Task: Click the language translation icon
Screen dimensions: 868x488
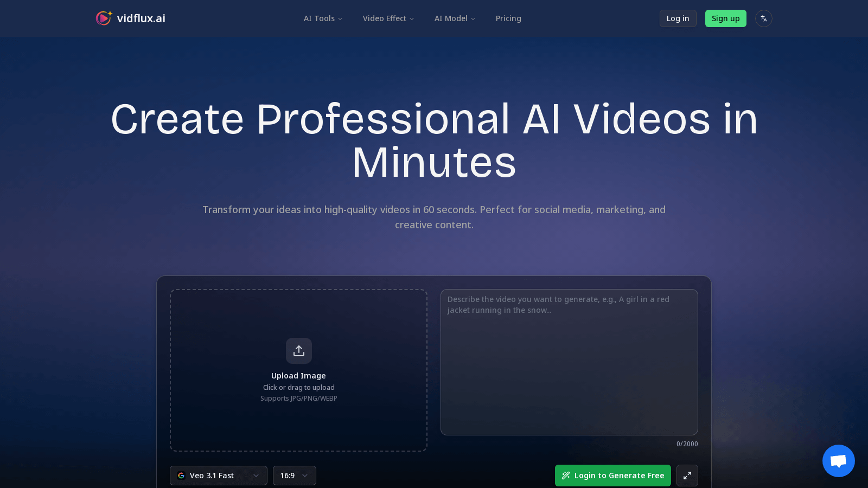Action: point(764,18)
